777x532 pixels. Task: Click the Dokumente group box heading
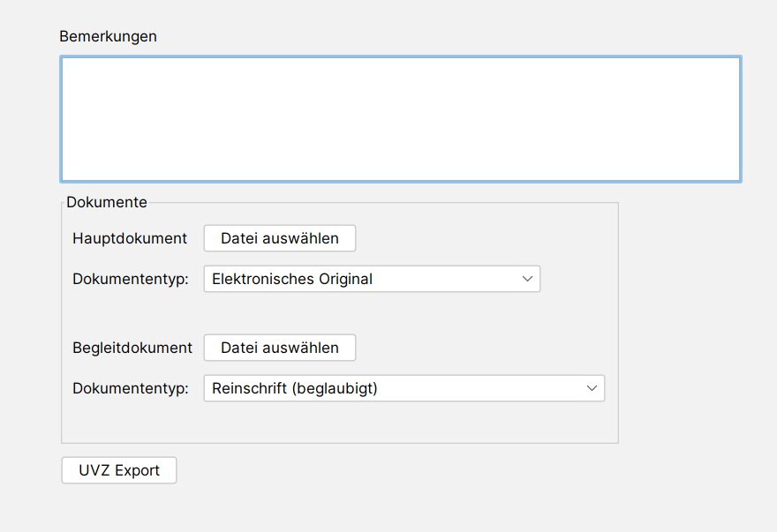(107, 202)
